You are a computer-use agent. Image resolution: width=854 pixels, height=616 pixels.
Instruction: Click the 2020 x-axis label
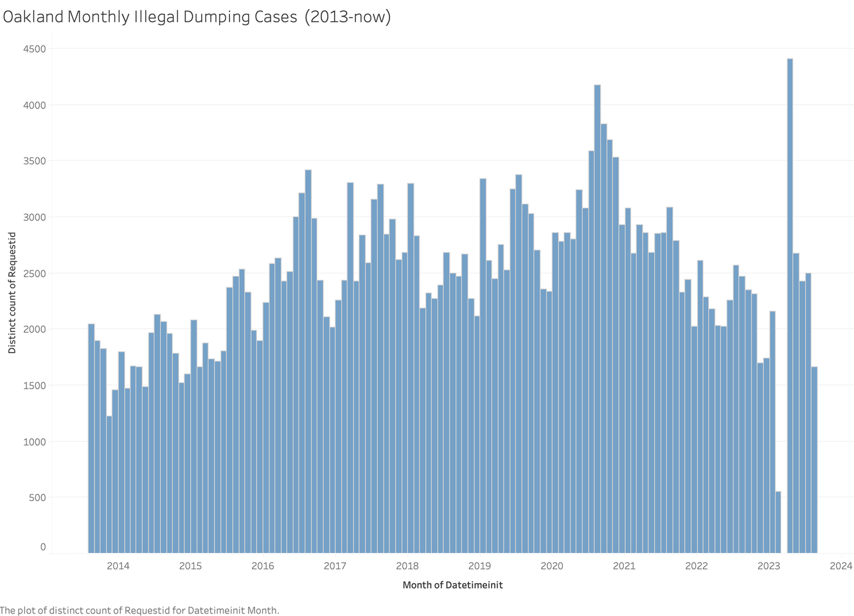coord(552,566)
